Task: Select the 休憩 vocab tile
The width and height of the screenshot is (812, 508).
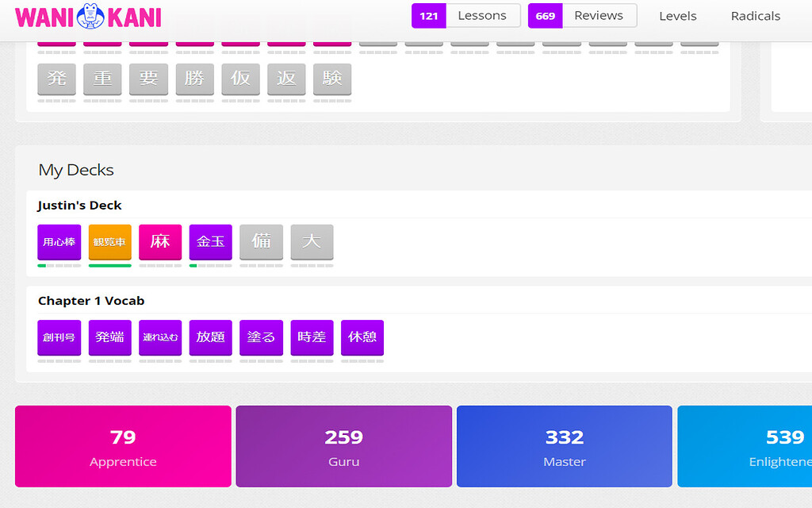Action: pyautogui.click(x=362, y=338)
